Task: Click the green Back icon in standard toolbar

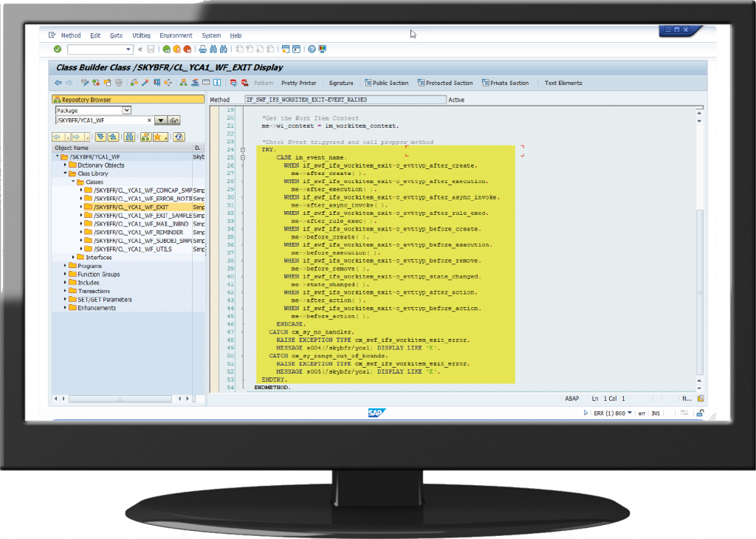Action: [166, 49]
